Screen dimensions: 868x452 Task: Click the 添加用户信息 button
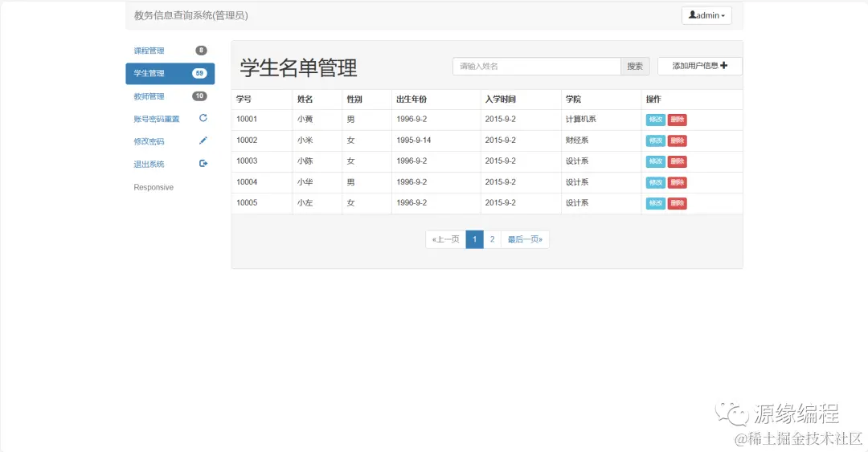click(x=700, y=66)
